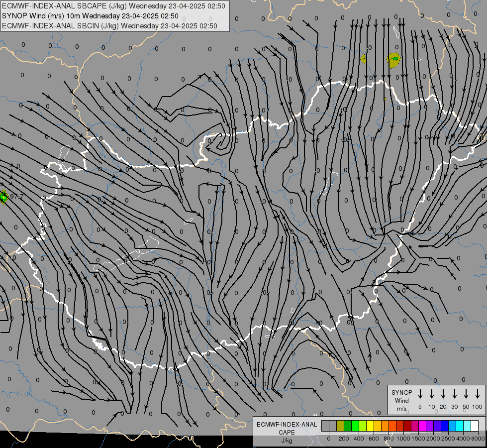Click the 97-7 value label on the map
This screenshot has height=448, width=487.
[x=17, y=197]
